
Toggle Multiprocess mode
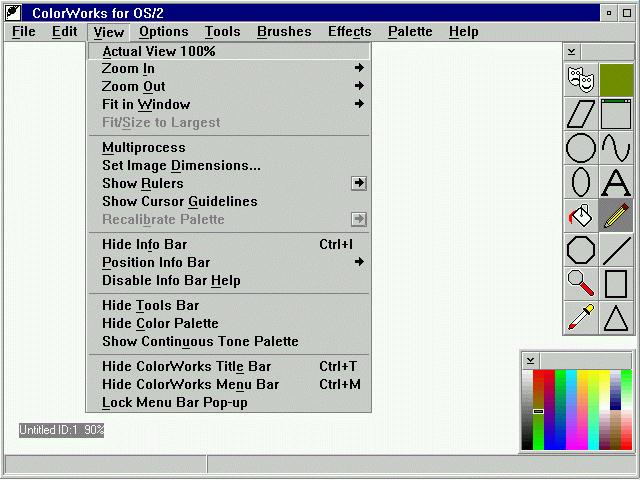229,147
